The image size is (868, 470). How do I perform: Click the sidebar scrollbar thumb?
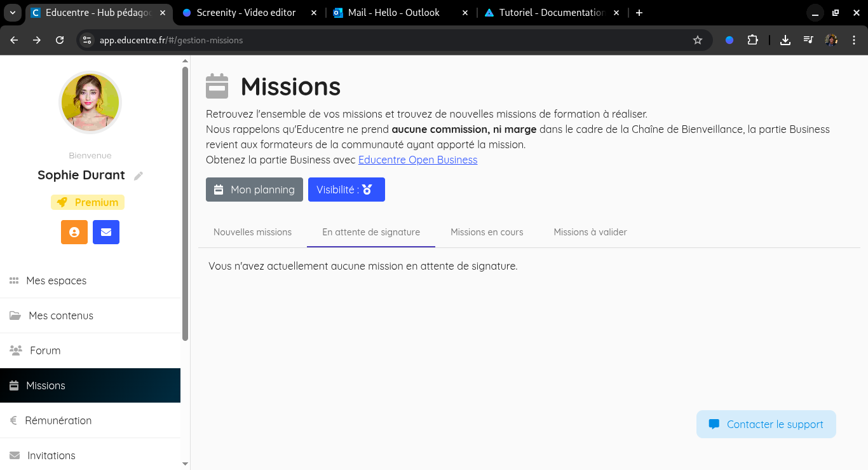(186, 204)
